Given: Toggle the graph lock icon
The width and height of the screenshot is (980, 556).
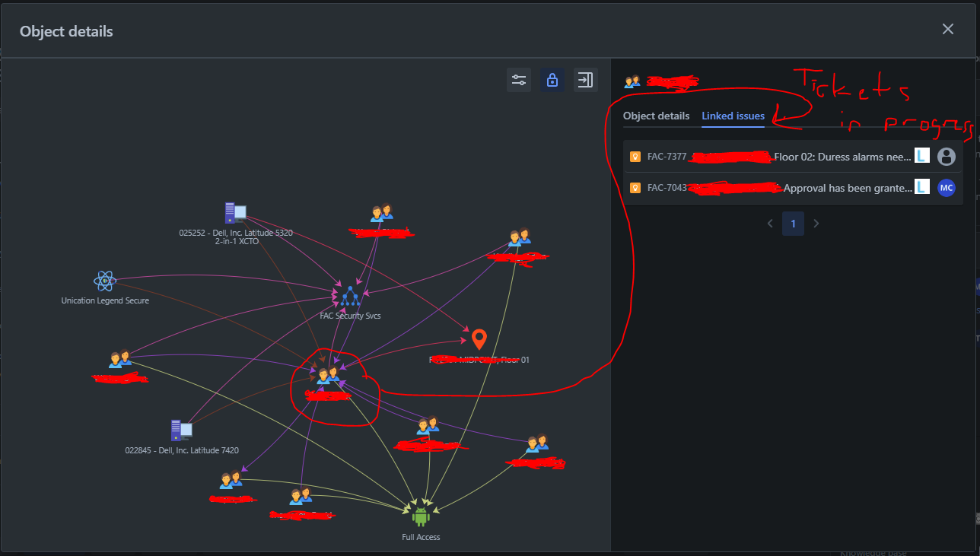Looking at the screenshot, I should (552, 80).
